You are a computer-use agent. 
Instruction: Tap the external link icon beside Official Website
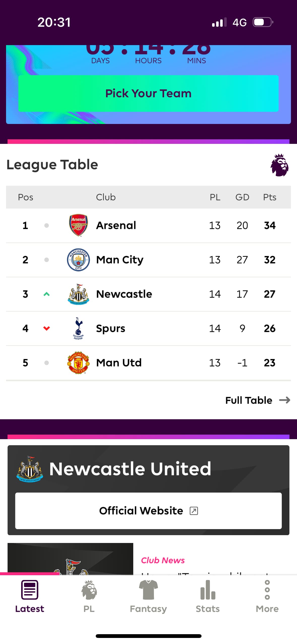pos(194,511)
